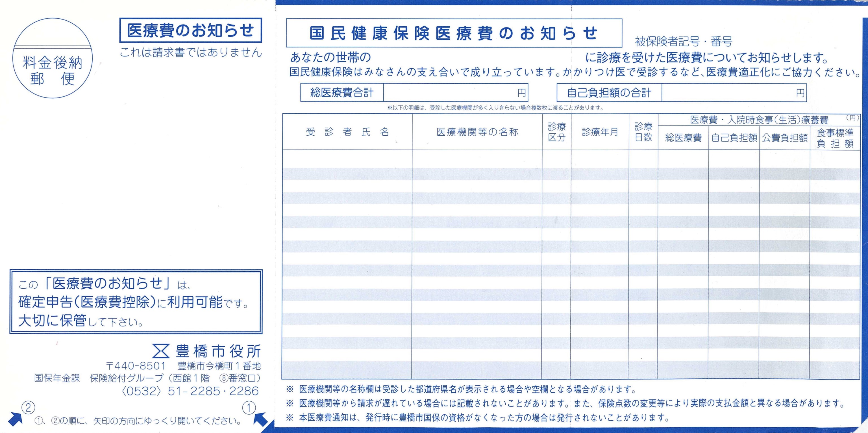The image size is (868, 433).
Task: Click the standalone circled number ① marker
Action: point(249,408)
